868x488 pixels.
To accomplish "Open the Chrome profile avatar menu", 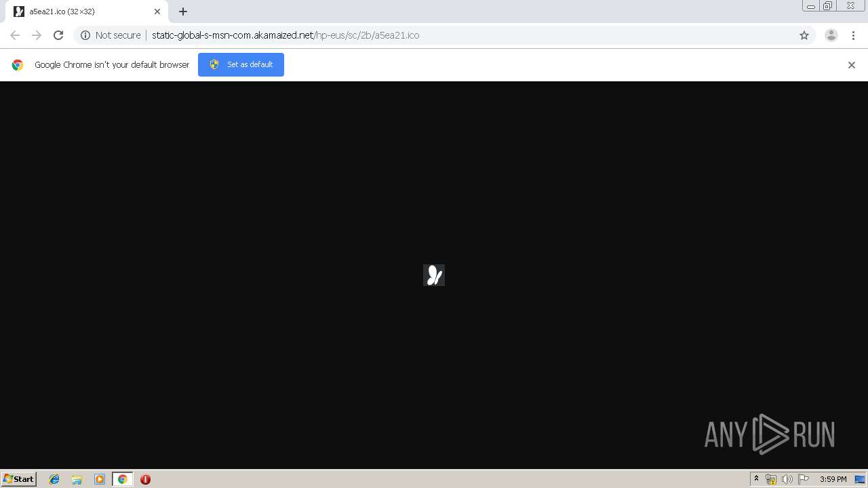I will [x=831, y=35].
